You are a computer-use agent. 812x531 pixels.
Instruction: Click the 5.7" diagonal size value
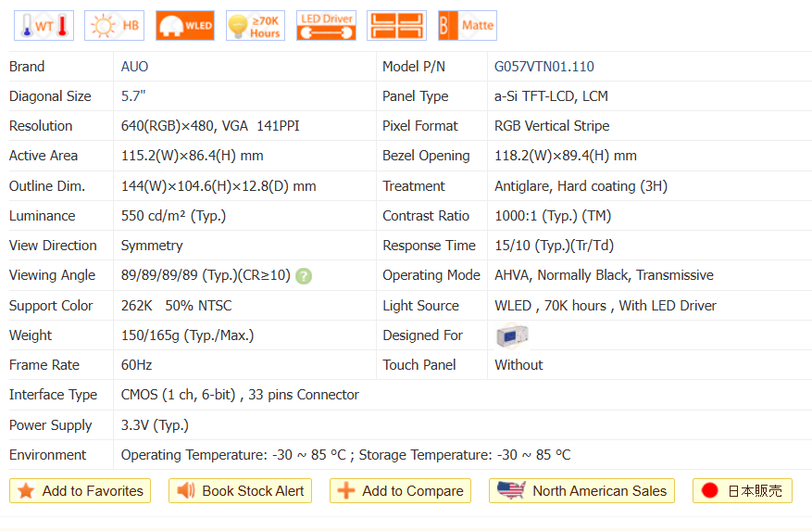133,96
